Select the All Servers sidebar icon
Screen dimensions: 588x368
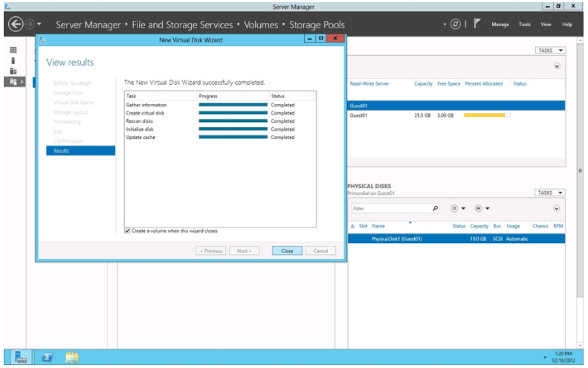pos(13,71)
